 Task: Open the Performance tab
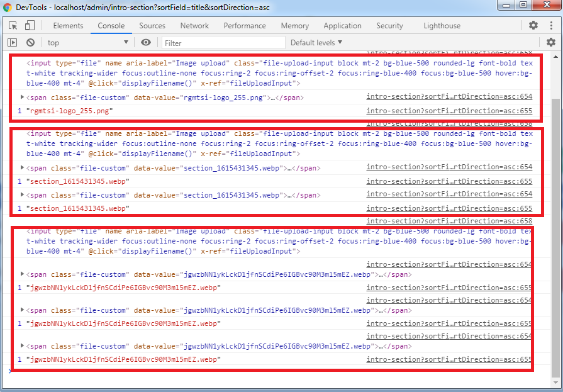point(245,26)
